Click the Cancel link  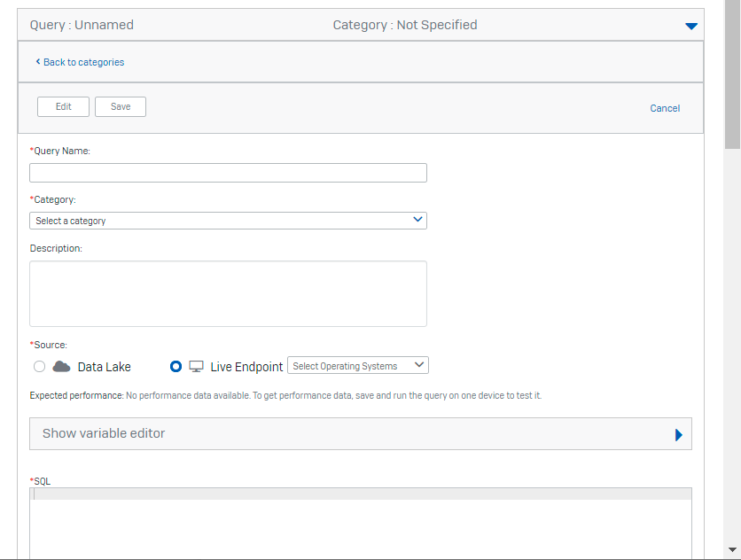pyautogui.click(x=665, y=108)
